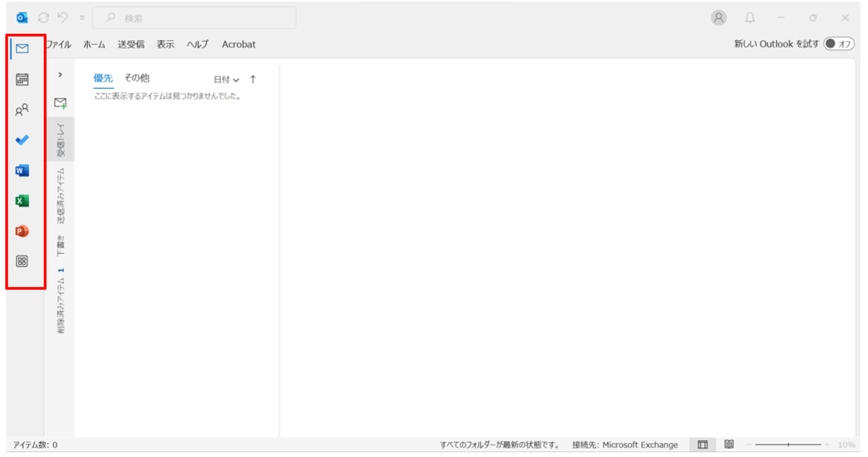Toggle the 新しい Outlook を試す switch
This screenshot has width=868, height=457.
pyautogui.click(x=838, y=44)
